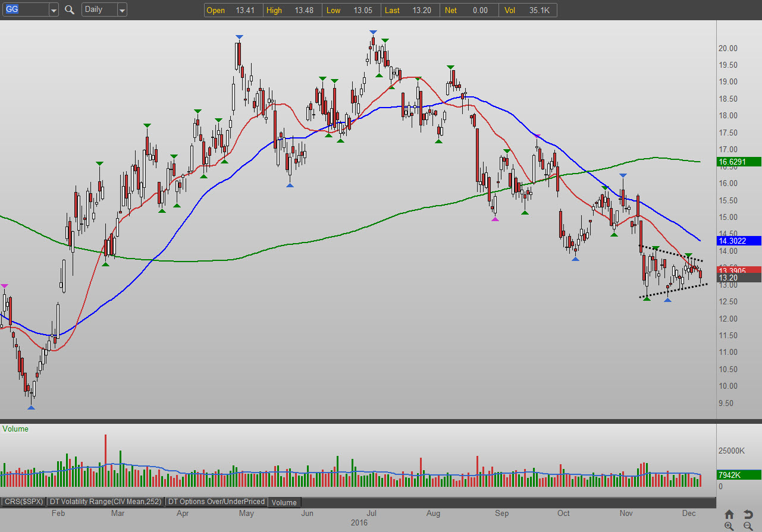Click the Volume panel title label

(15, 429)
